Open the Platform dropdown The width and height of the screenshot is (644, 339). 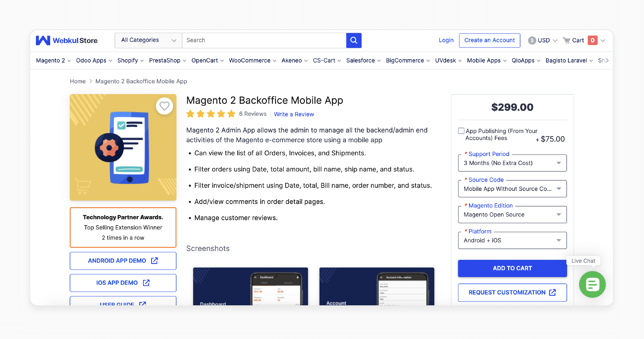pyautogui.click(x=512, y=240)
